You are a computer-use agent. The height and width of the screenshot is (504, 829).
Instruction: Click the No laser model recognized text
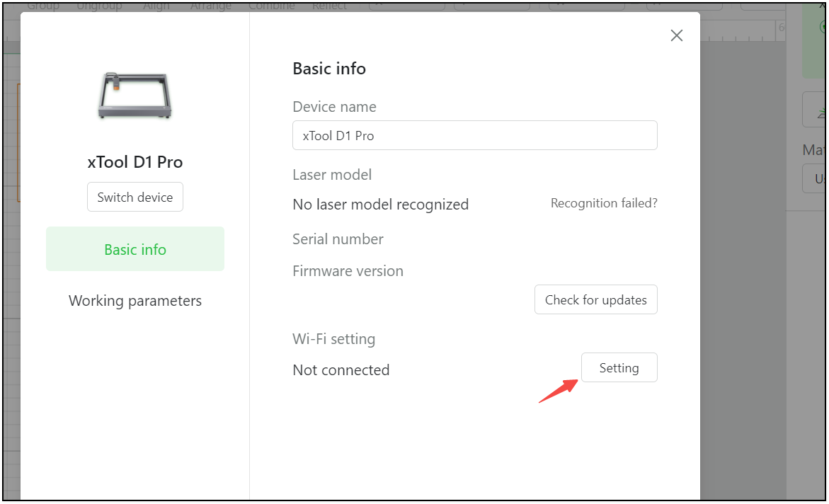(380, 205)
